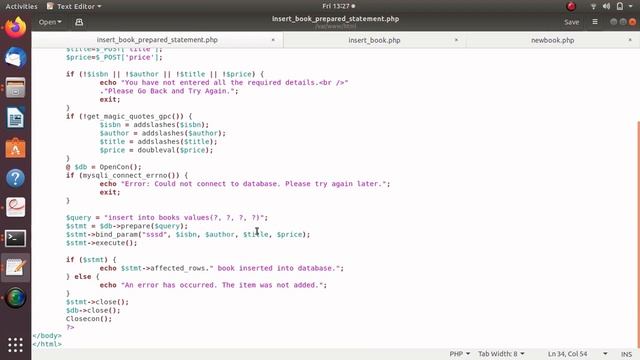This screenshot has height=360, width=640.
Task: Click the red recording indicator in top bar
Action: pos(571,6)
